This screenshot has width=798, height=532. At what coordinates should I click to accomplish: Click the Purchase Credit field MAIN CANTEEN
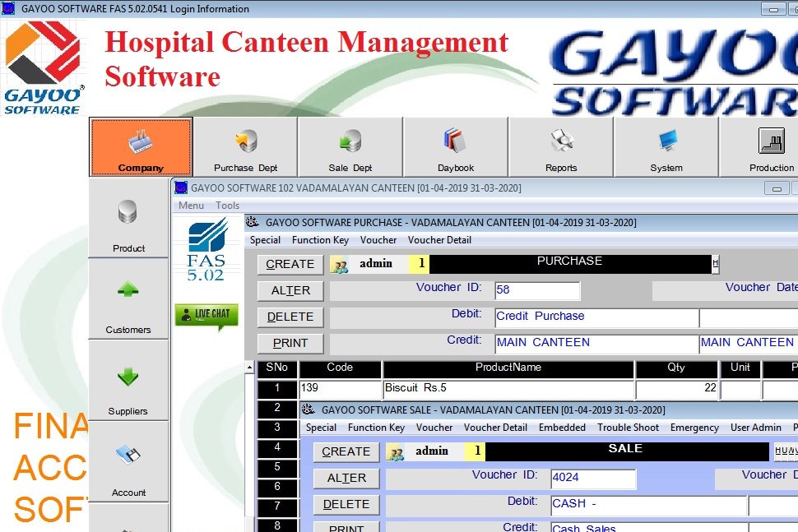[597, 344]
